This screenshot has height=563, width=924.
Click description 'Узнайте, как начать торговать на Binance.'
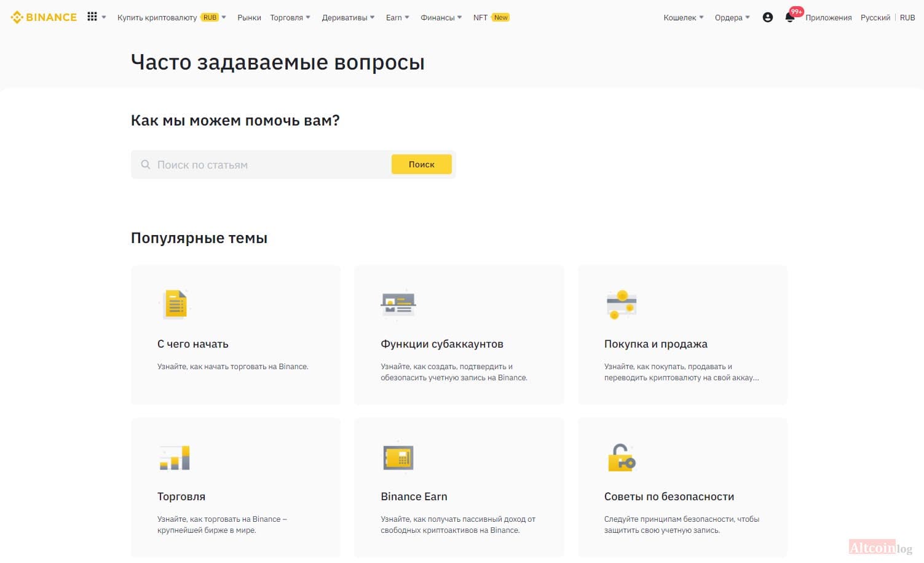(x=233, y=367)
